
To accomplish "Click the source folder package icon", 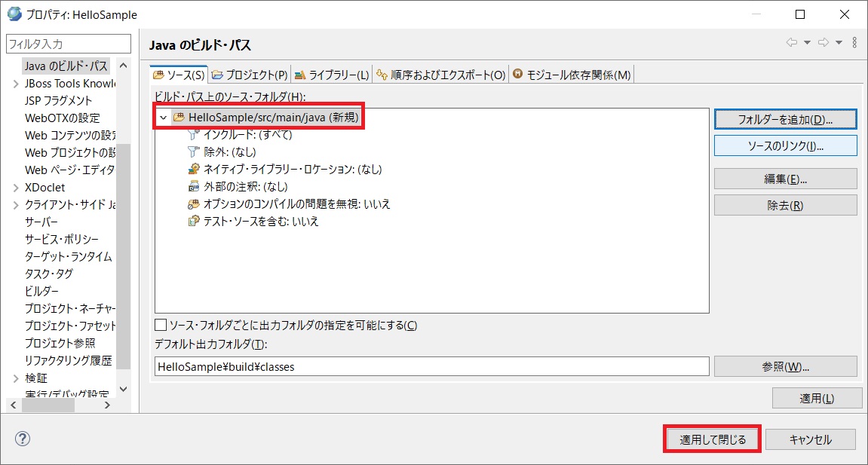I will 179,118.
